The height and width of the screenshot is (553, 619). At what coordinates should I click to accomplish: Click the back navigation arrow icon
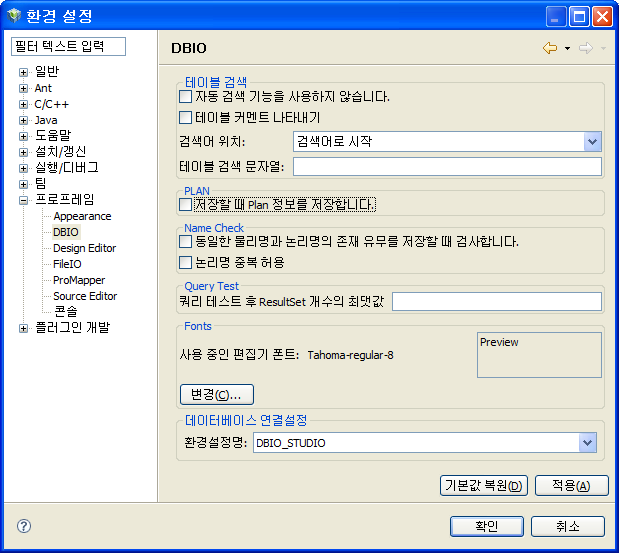549,48
